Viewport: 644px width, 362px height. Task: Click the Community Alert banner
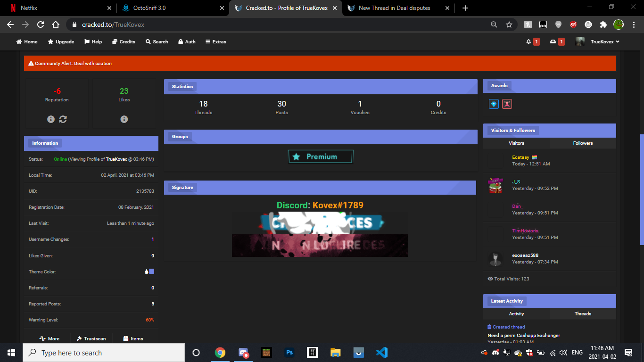(x=320, y=63)
